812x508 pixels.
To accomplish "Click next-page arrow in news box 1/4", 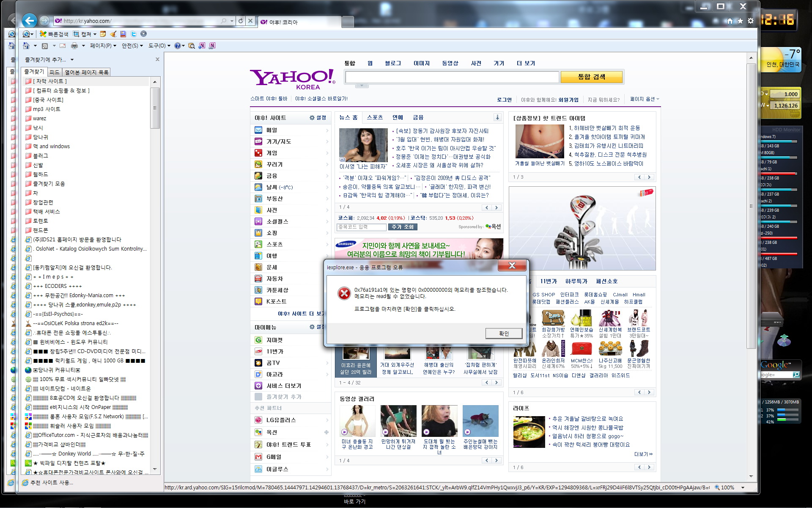I will (497, 207).
